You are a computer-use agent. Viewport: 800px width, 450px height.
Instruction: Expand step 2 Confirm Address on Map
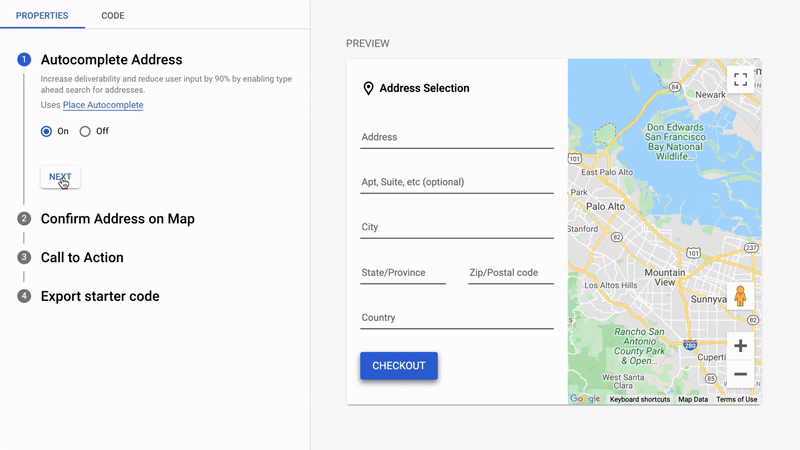coord(117,219)
